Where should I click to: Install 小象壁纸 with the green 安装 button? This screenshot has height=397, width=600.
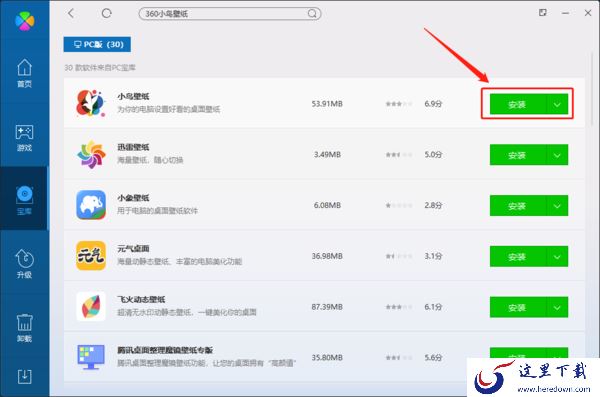click(x=518, y=206)
